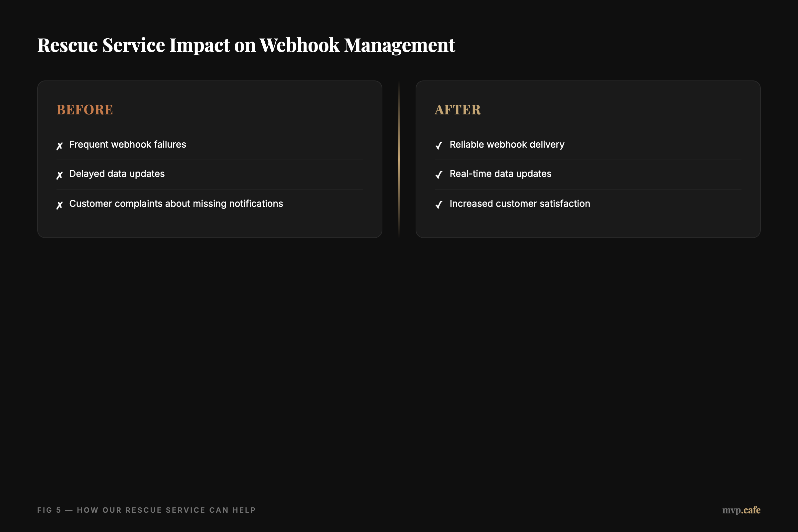Image resolution: width=798 pixels, height=532 pixels.
Task: Click the X mark beside Delayed data updates
Action: click(60, 175)
